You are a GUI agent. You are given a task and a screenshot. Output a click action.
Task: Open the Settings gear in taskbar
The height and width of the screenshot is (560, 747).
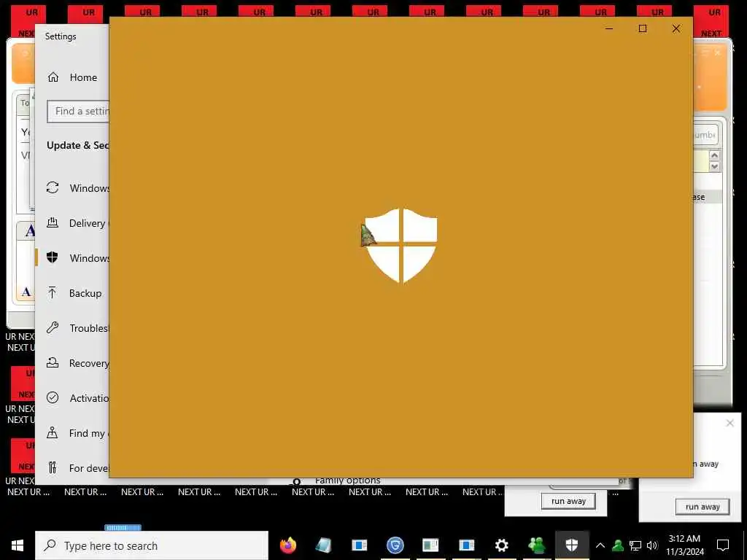502,545
